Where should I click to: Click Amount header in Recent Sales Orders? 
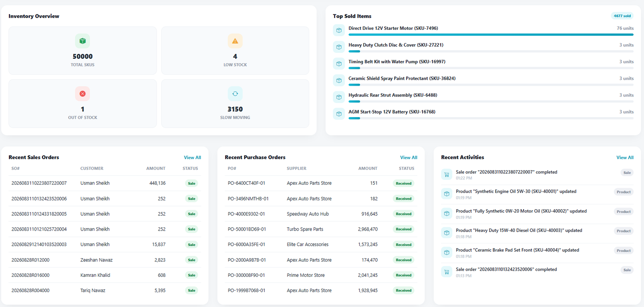coord(156,169)
